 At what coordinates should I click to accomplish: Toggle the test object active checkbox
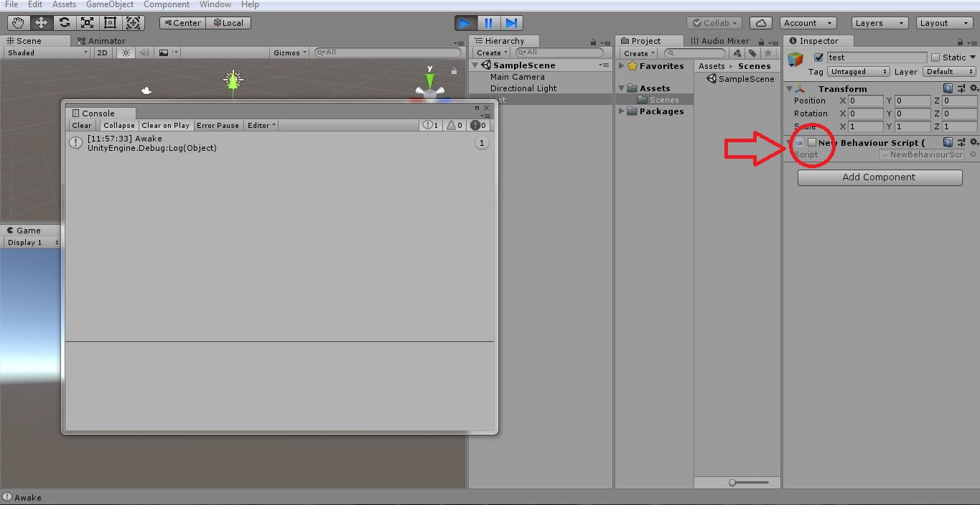click(x=818, y=57)
